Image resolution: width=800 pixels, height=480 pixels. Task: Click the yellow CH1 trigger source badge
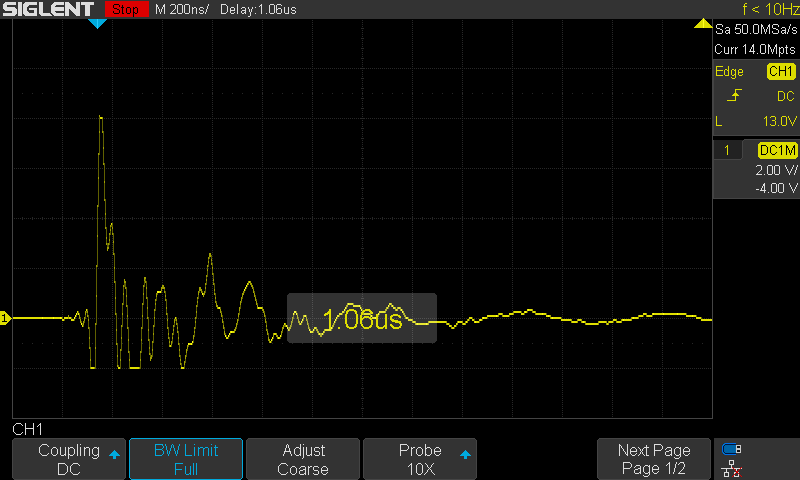coord(781,71)
